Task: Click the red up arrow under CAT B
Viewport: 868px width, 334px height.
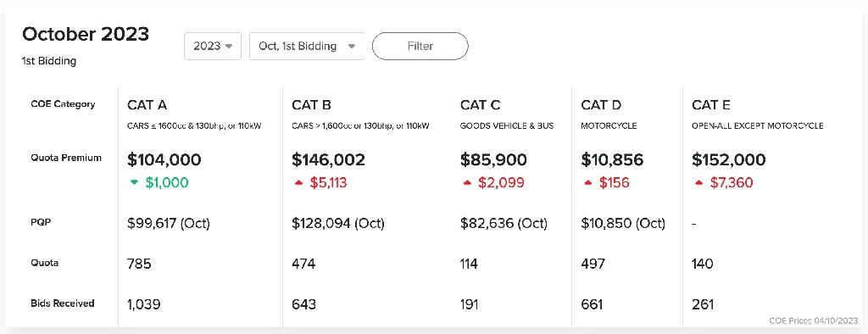Action: point(299,183)
